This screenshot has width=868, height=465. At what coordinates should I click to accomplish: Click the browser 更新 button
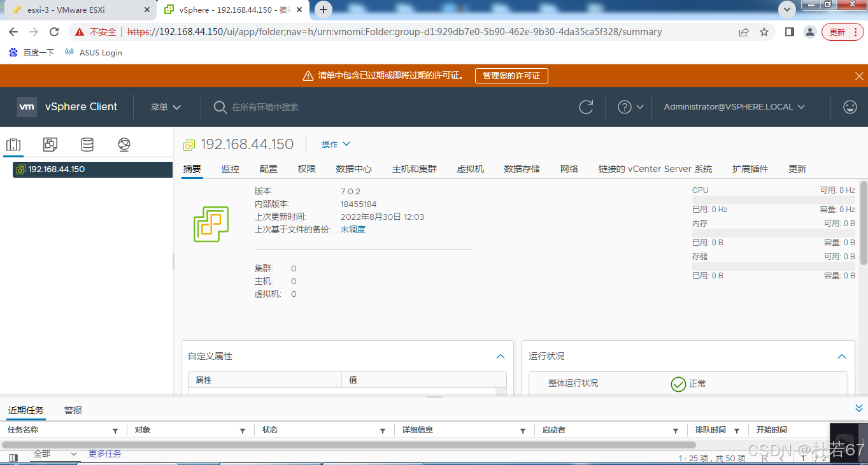point(843,32)
